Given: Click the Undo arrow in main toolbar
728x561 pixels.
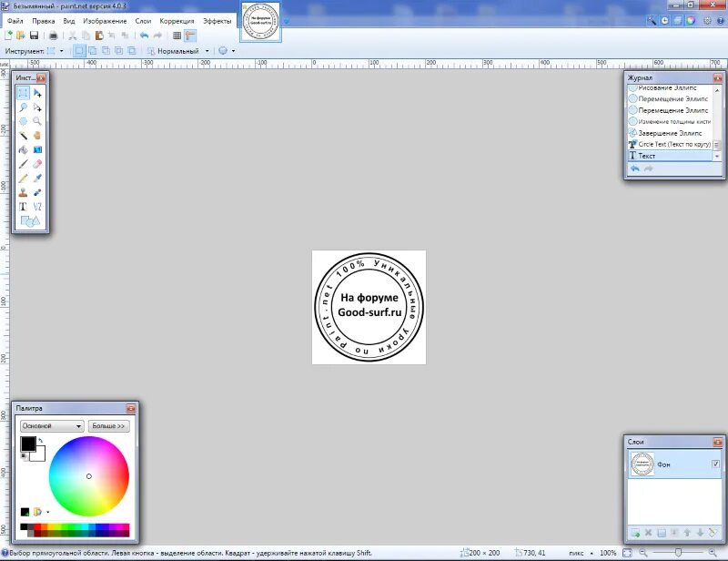Looking at the screenshot, I should (145, 36).
